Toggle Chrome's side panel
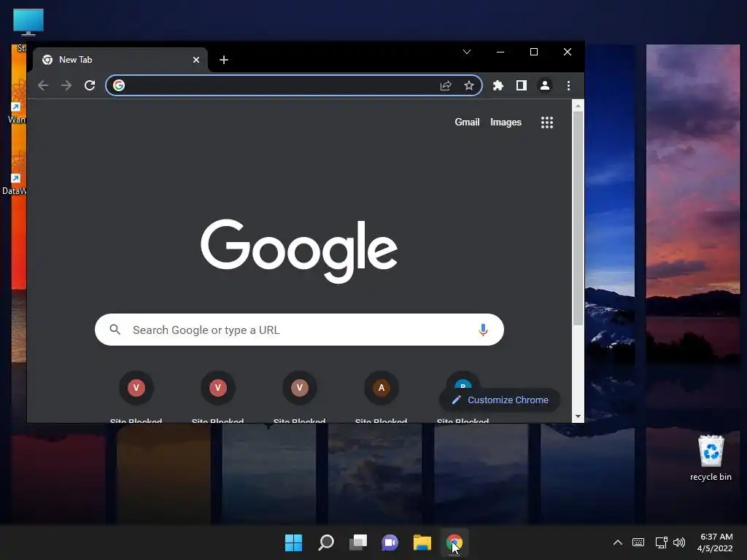The height and width of the screenshot is (560, 747). (x=521, y=86)
